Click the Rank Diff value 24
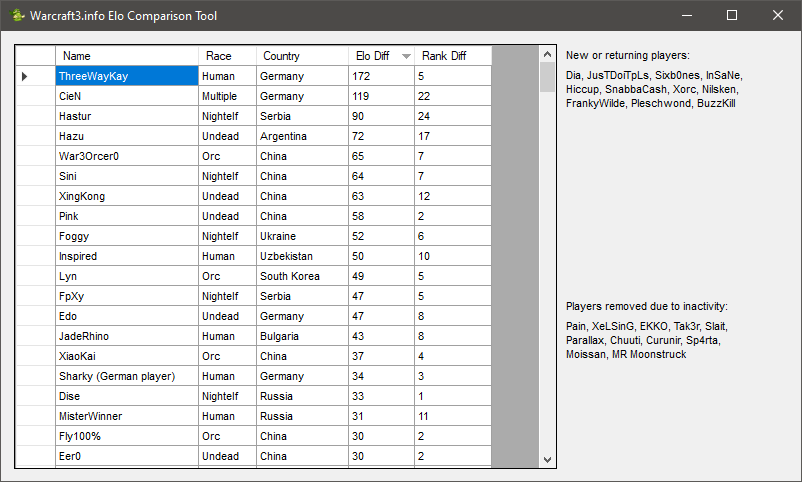802x482 pixels. [453, 116]
